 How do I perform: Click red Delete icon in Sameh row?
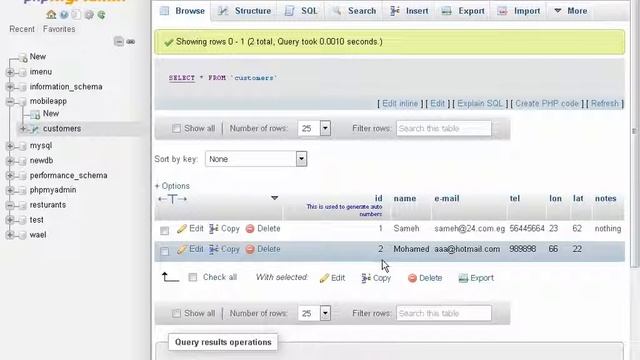(x=250, y=229)
